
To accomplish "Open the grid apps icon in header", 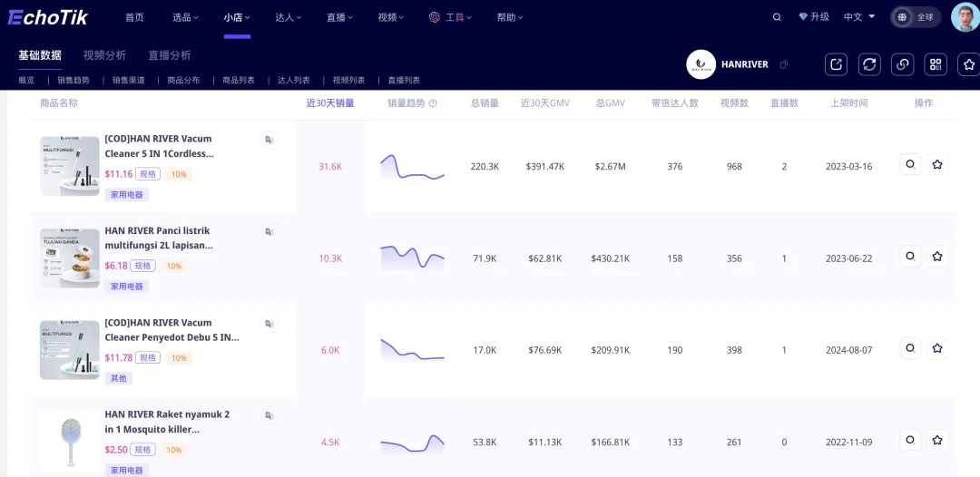I will coord(936,64).
